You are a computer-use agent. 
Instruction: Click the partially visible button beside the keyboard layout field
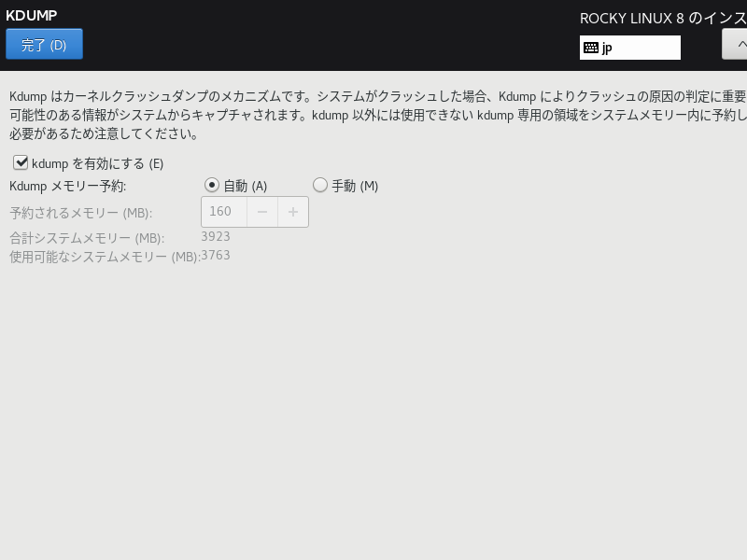tap(734, 44)
